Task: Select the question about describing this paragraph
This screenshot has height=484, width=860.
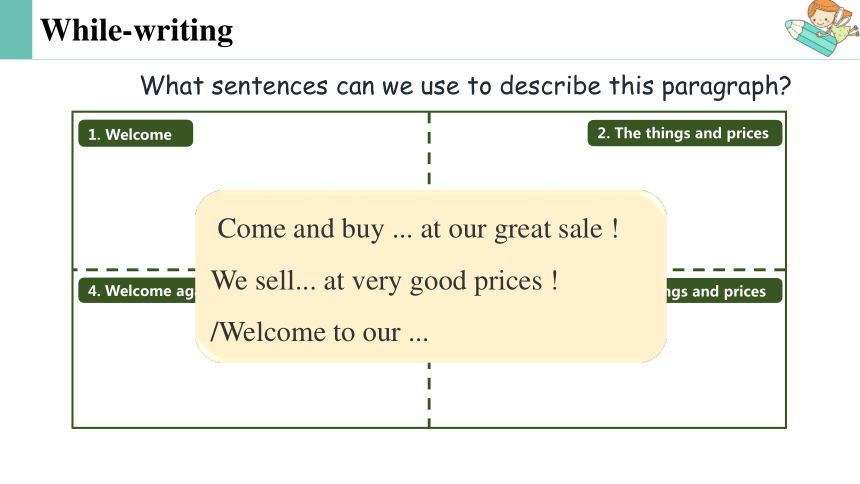Action: pyautogui.click(x=465, y=86)
